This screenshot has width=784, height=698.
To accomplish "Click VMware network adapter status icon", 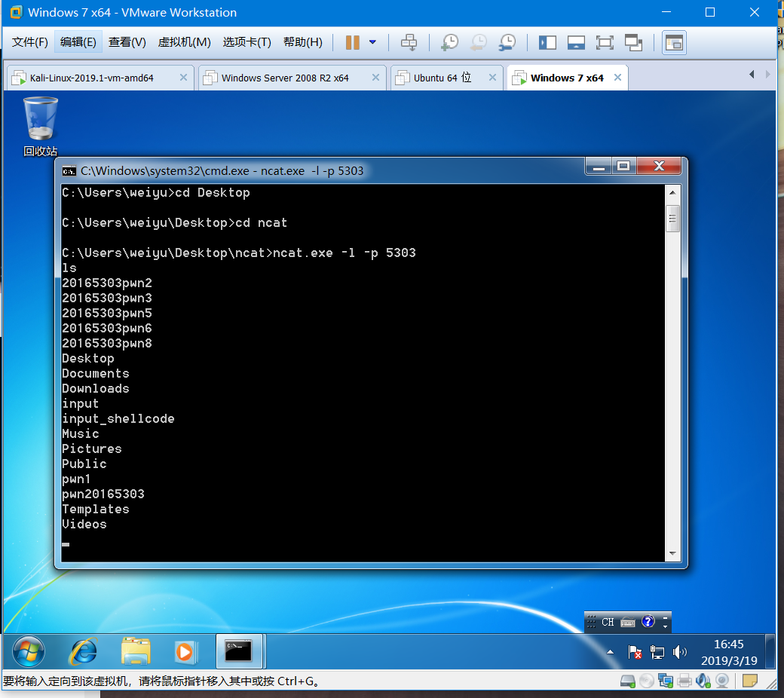I will pyautogui.click(x=666, y=681).
